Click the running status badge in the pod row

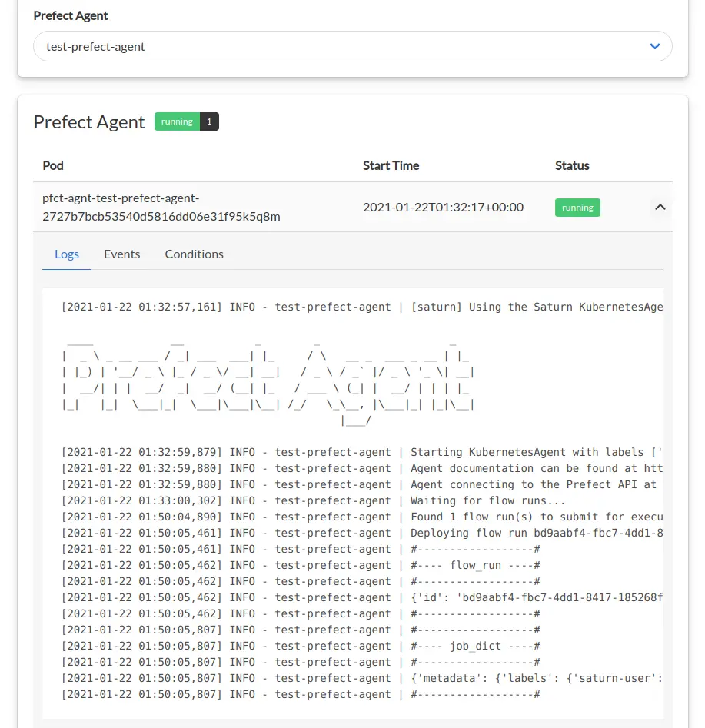(x=577, y=207)
